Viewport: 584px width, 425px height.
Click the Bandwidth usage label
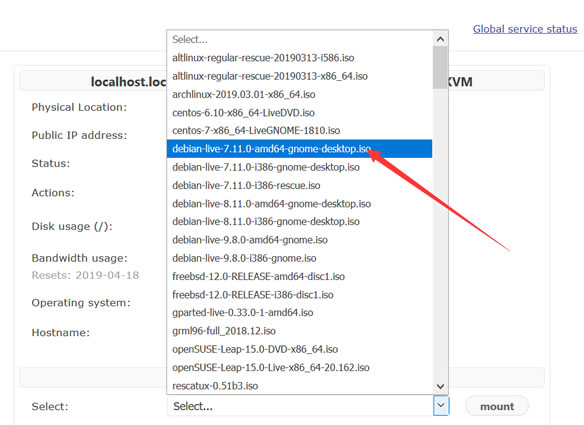pos(79,258)
